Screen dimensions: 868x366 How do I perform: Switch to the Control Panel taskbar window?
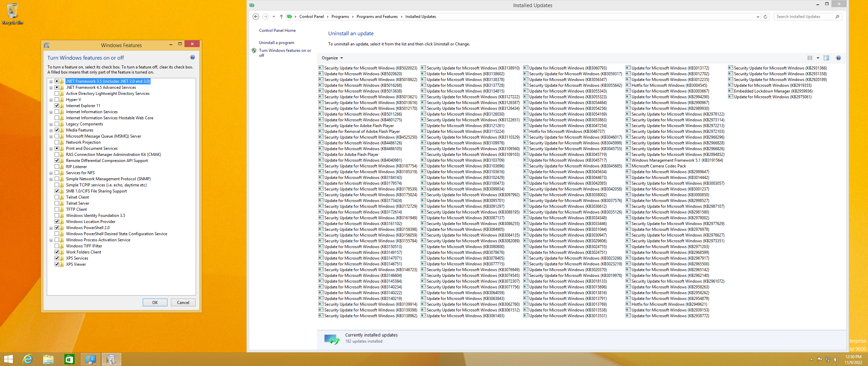(x=91, y=359)
